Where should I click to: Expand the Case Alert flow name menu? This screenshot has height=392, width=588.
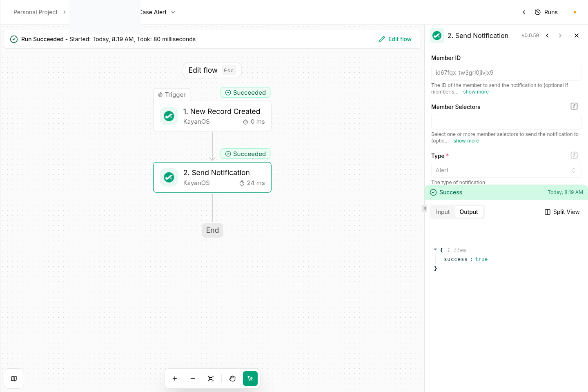[173, 12]
